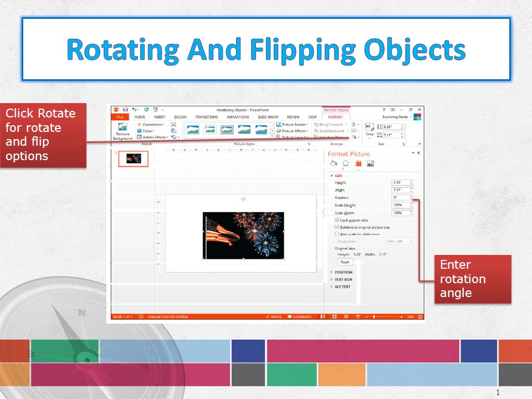Select the first picture style thumbnail

click(193, 129)
